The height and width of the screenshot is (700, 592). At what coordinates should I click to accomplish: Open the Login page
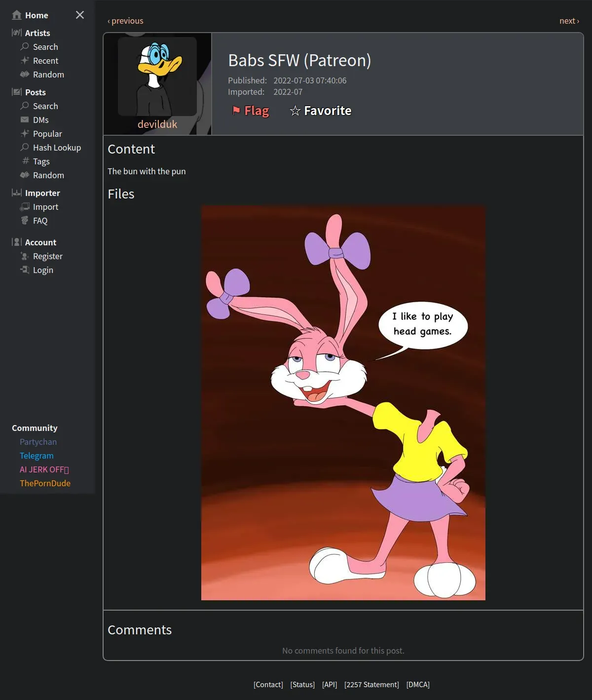click(x=43, y=270)
